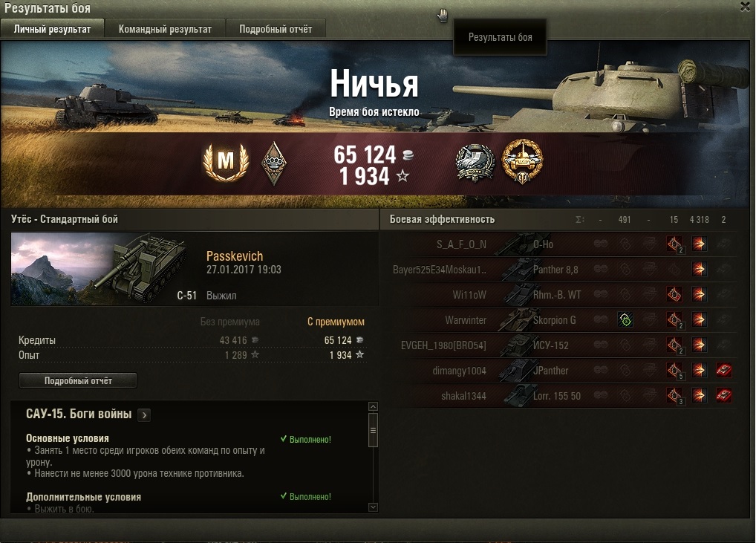
Task: Click the mission panel scrollbar handle
Action: pyautogui.click(x=373, y=430)
